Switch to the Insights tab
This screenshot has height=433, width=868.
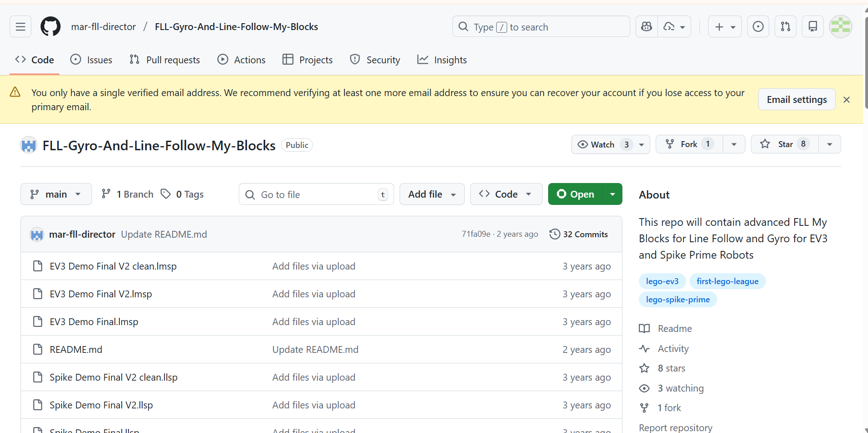442,60
